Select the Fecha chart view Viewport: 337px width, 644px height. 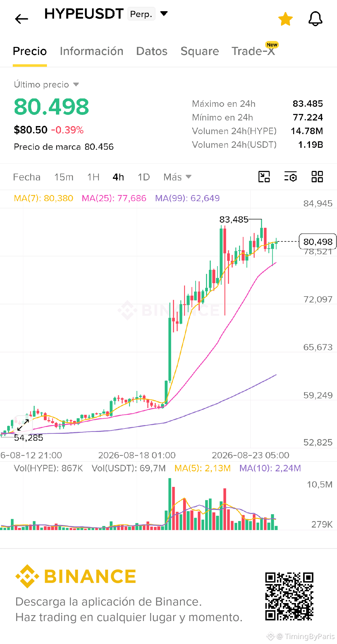pyautogui.click(x=27, y=177)
